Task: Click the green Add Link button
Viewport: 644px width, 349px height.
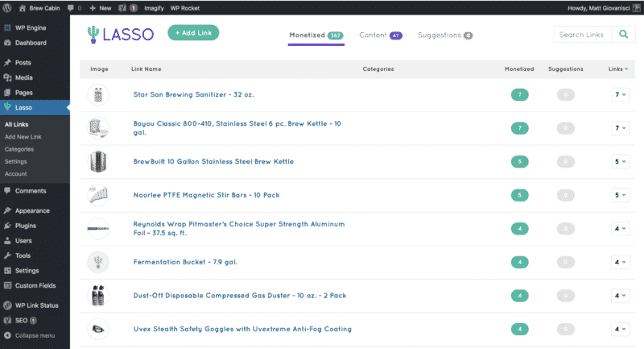Action: 193,33
